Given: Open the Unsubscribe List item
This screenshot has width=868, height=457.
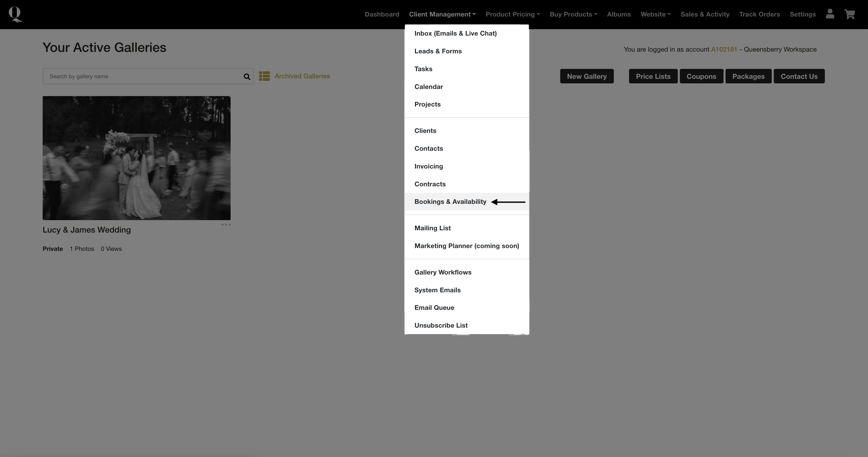Looking at the screenshot, I should tap(441, 325).
